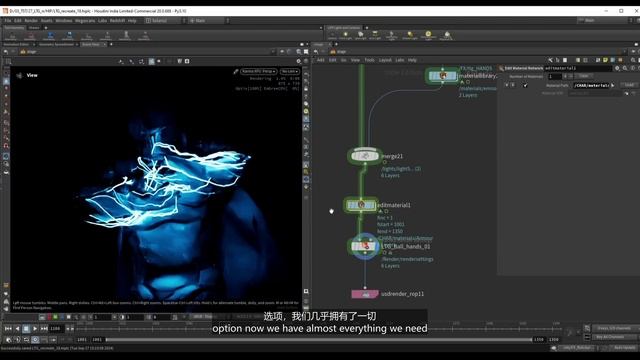Open the Karma XPU Persp camera dropdown
Image resolution: width=640 pixels, height=360 pixels.
[x=258, y=71]
